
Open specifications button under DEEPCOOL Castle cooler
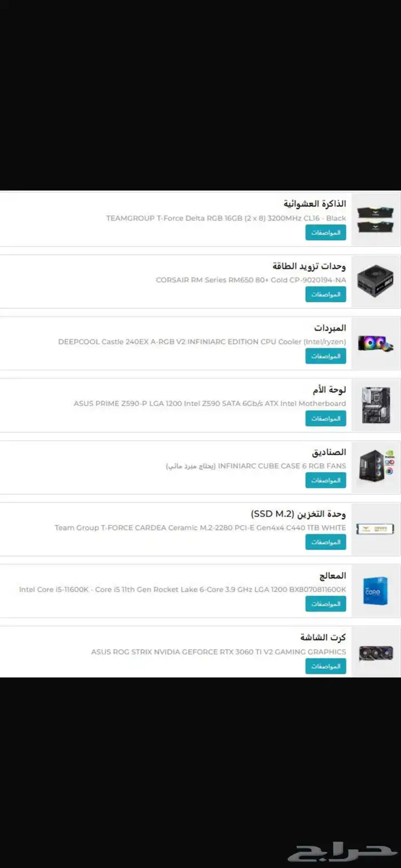click(325, 356)
